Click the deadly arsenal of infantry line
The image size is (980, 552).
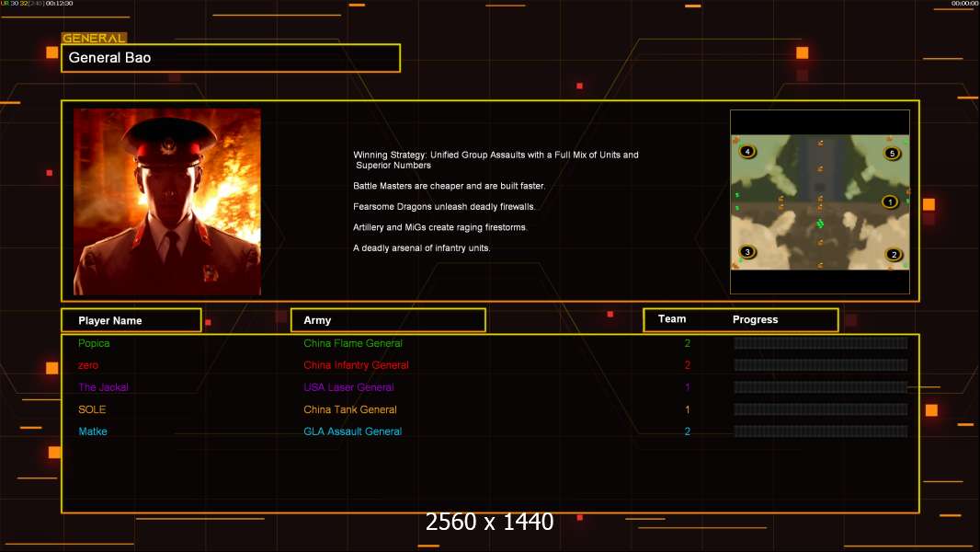tap(422, 247)
